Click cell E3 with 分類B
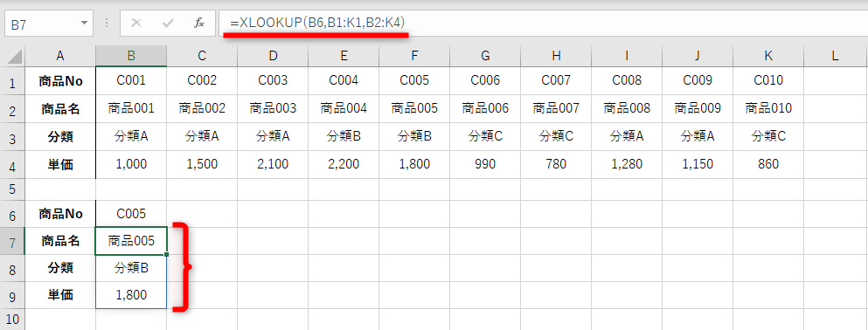The height and width of the screenshot is (330, 868). pyautogui.click(x=344, y=136)
